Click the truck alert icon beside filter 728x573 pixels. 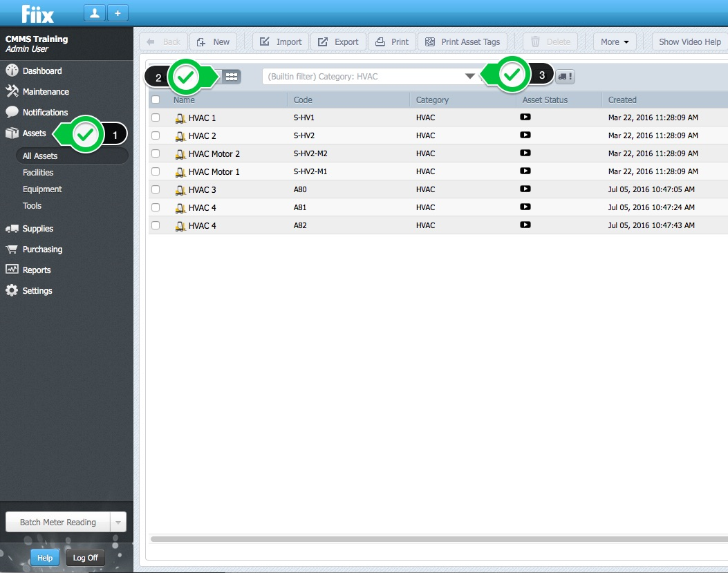tap(566, 77)
